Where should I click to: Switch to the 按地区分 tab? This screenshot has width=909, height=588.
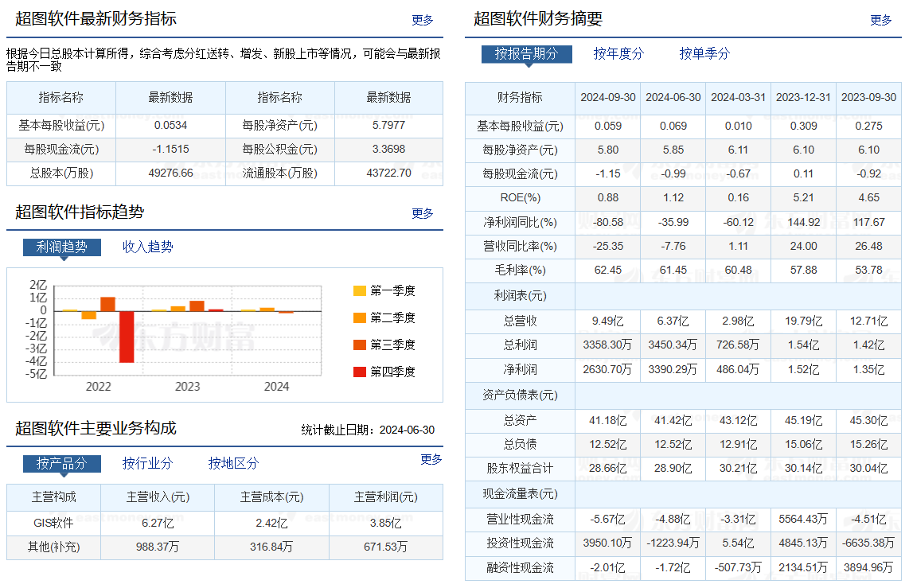click(x=233, y=463)
